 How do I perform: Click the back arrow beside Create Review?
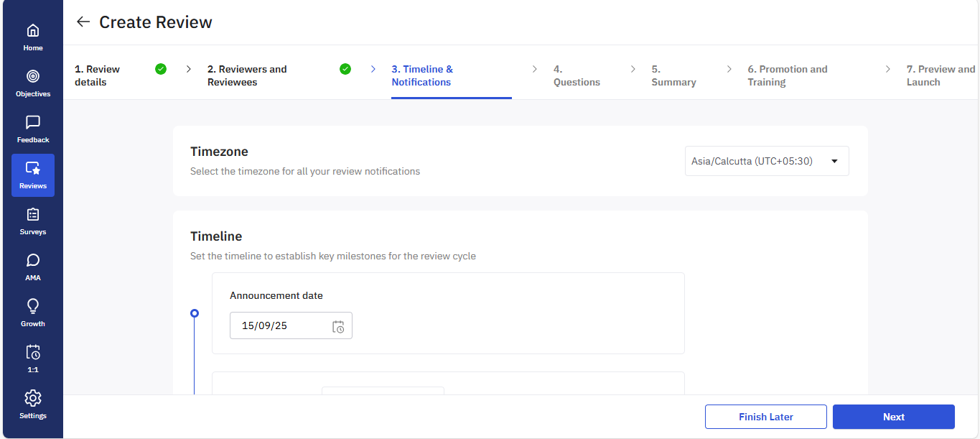(x=83, y=22)
